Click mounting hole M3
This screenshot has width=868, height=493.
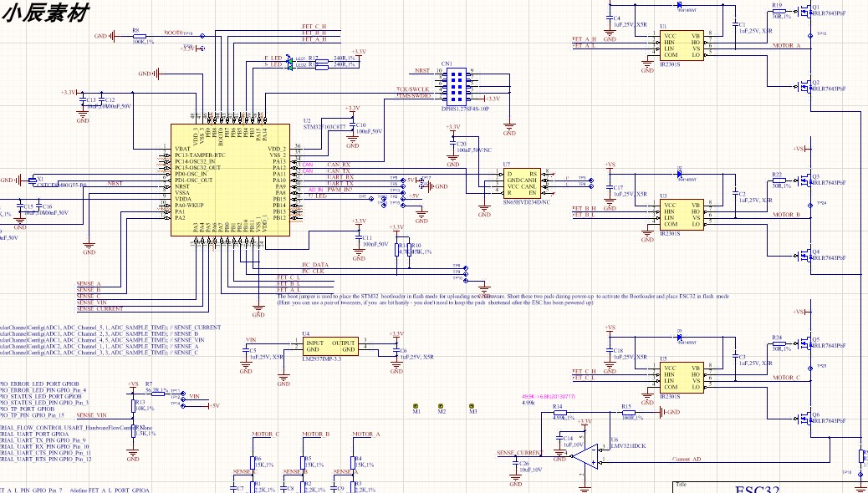point(472,406)
